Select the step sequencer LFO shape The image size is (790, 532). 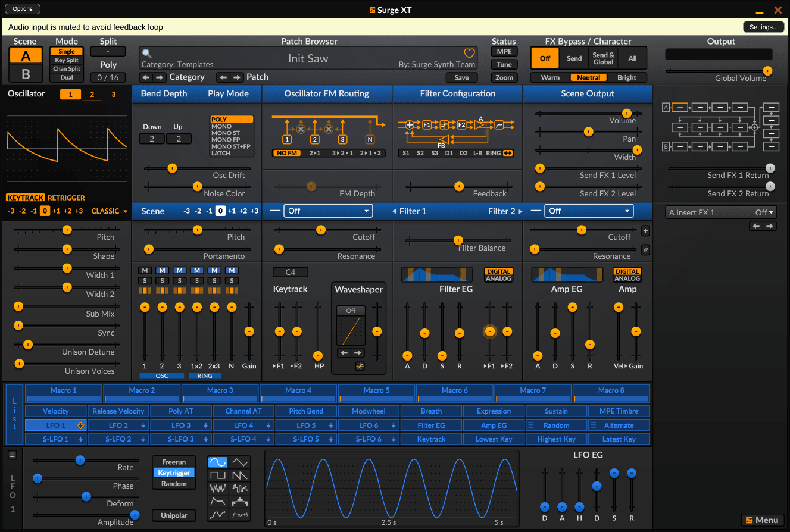[240, 501]
